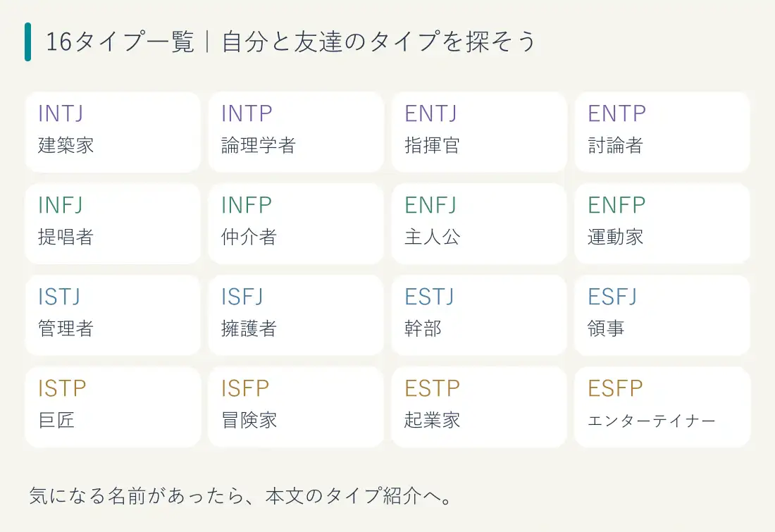Screen dimensions: 775x532
Task: Choose the INFP 仲介者 card
Action: tap(296, 223)
